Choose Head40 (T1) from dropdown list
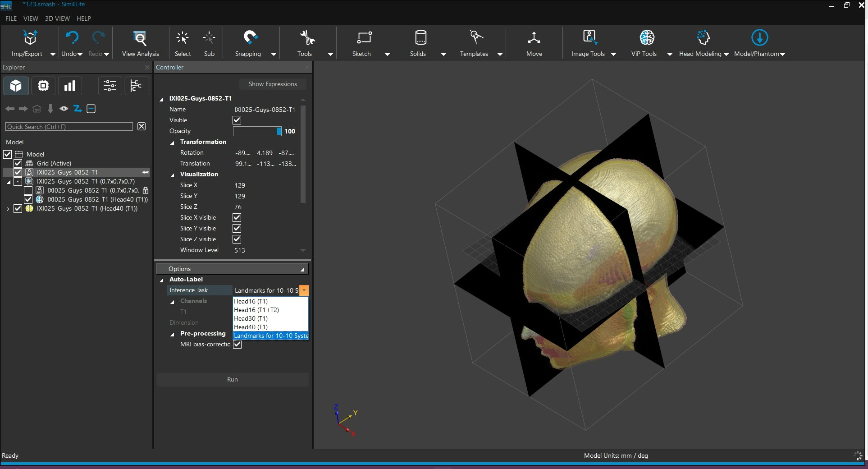 click(251, 327)
